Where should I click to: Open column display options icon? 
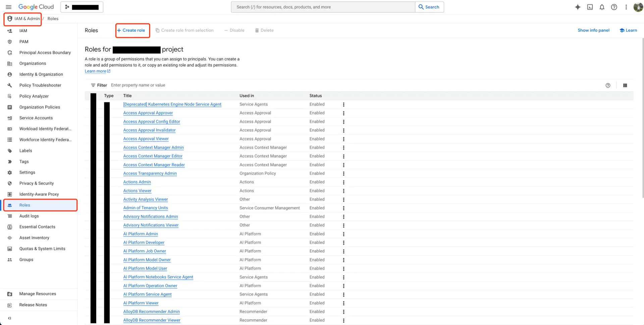[625, 85]
